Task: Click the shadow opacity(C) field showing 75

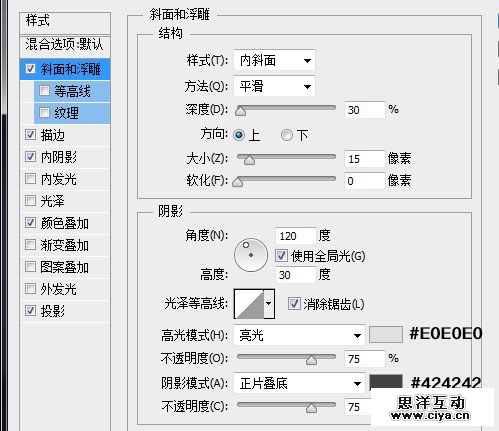Action: 358,407
